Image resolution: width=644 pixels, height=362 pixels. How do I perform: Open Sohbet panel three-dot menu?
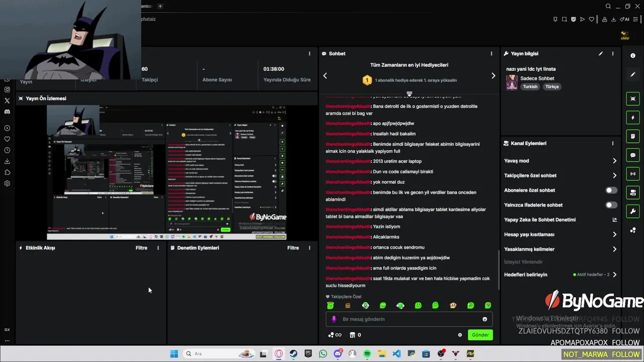[491, 53]
